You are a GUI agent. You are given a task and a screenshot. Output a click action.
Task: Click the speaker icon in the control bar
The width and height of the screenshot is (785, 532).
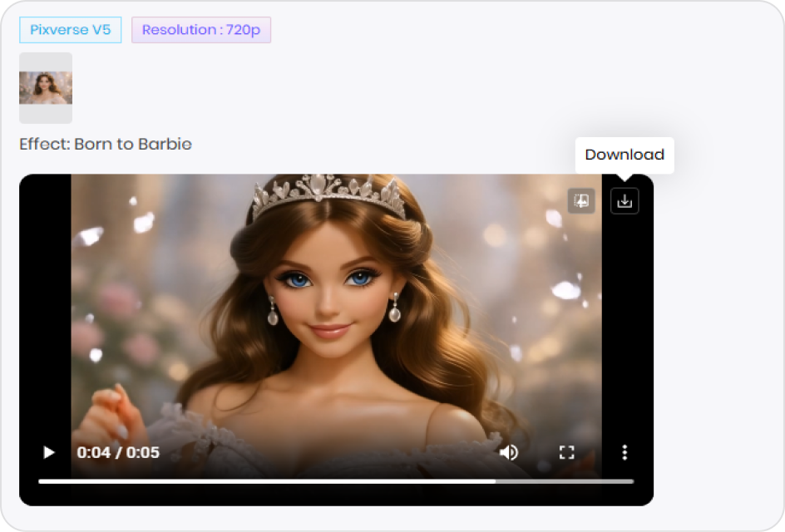[x=509, y=452]
